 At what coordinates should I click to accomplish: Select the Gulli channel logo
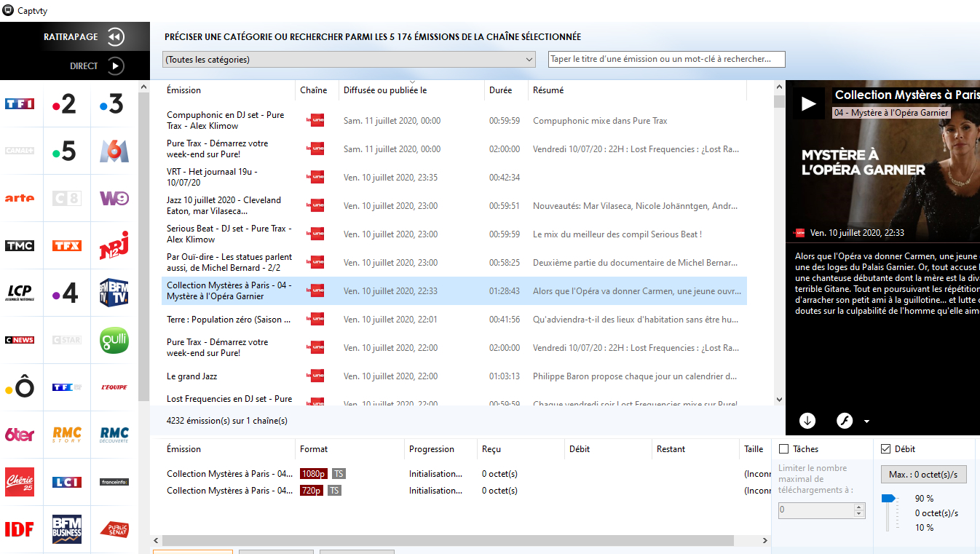(x=114, y=340)
